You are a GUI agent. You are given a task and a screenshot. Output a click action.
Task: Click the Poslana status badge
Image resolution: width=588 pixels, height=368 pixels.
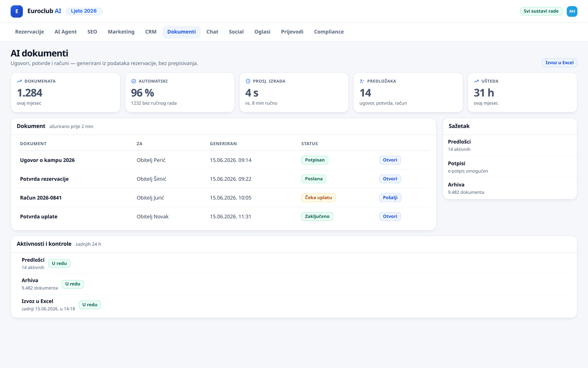[314, 179]
